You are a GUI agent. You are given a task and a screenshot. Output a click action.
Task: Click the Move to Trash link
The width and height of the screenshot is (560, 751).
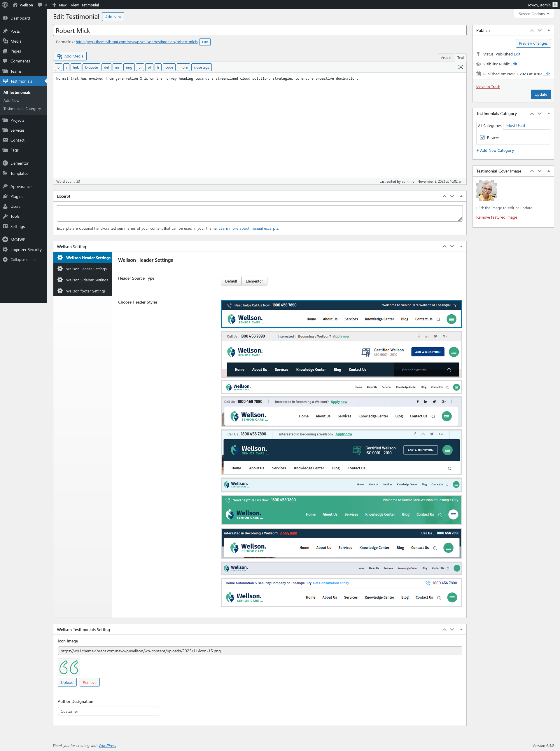click(x=487, y=87)
